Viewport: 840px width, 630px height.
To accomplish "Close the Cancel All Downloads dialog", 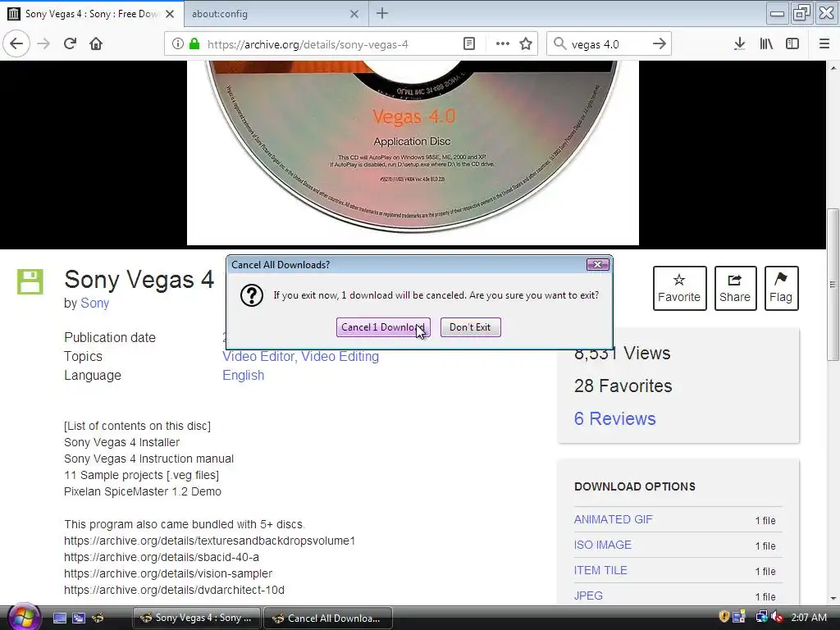I will click(x=598, y=265).
